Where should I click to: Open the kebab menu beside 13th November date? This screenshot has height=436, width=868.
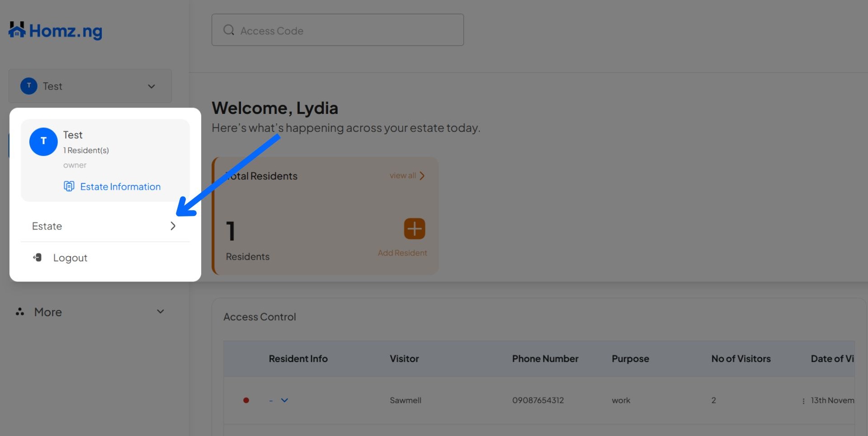[803, 400]
